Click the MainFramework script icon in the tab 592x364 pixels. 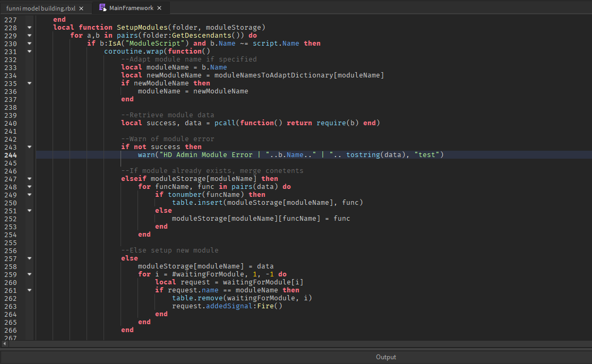[x=102, y=8]
